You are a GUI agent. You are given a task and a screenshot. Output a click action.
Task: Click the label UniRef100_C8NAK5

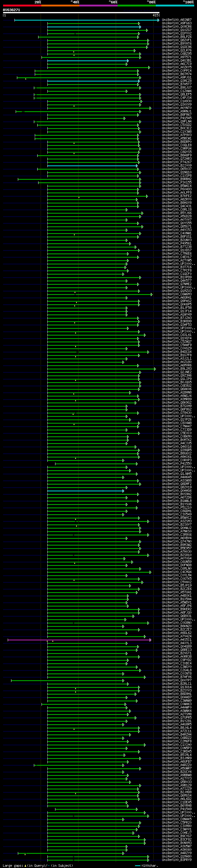pyautogui.click(x=176, y=819)
